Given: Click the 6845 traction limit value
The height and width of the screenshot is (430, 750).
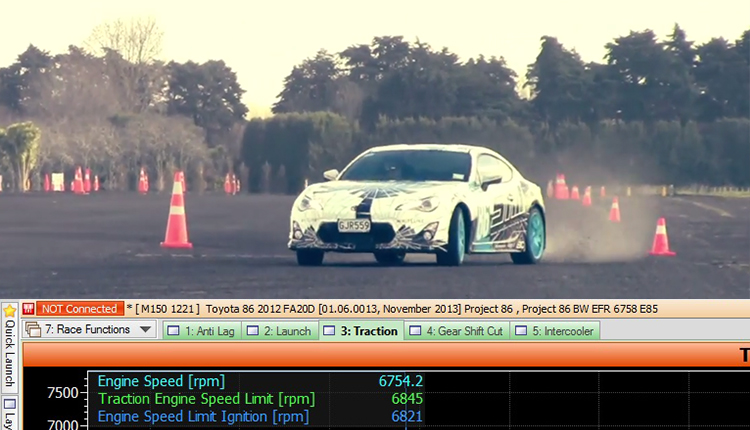Looking at the screenshot, I should pos(407,399).
